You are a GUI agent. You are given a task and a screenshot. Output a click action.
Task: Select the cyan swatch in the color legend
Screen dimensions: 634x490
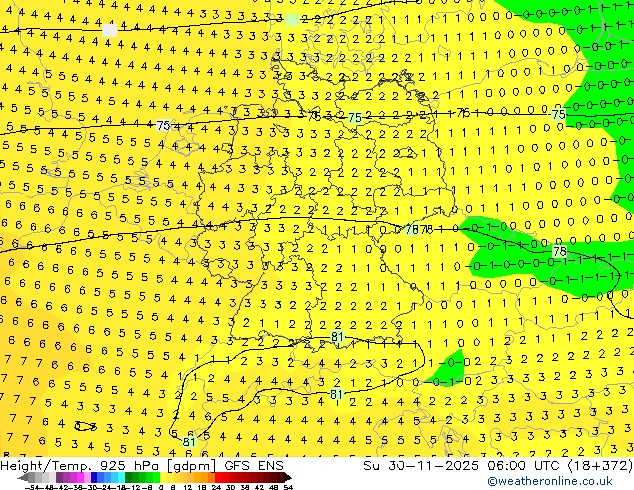pos(121,477)
